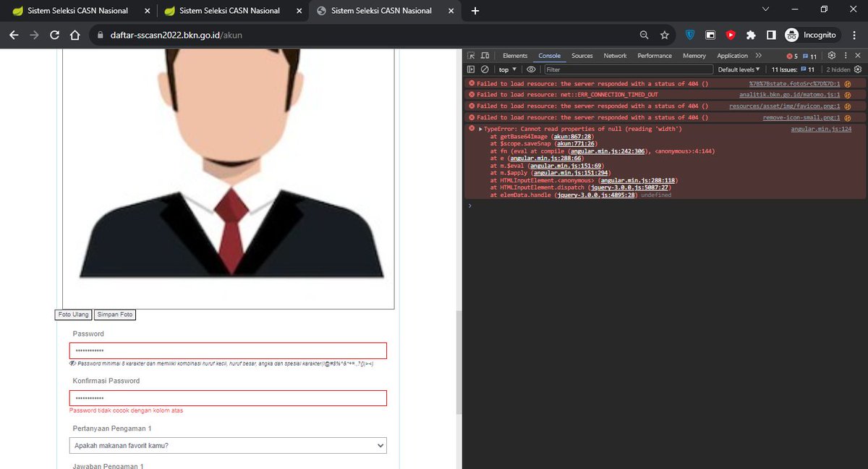Viewport: 868px width, 469px height.
Task: Select the Console panel tab
Action: [549, 56]
